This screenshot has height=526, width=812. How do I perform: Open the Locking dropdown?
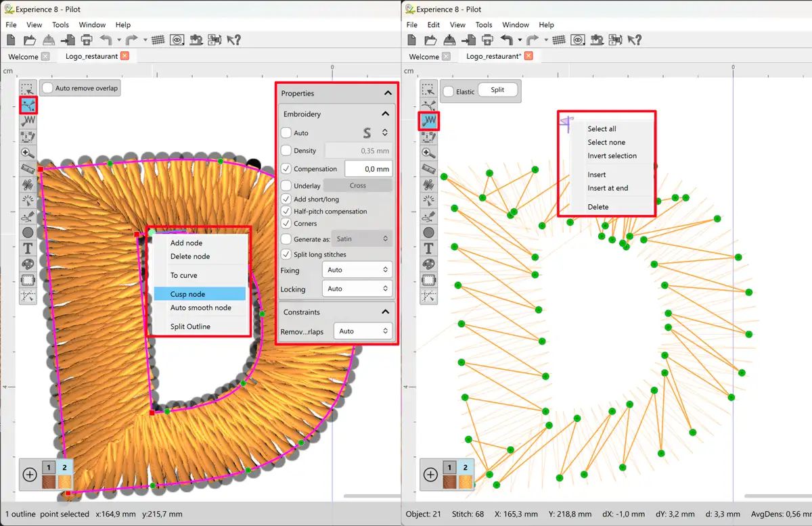[357, 289]
